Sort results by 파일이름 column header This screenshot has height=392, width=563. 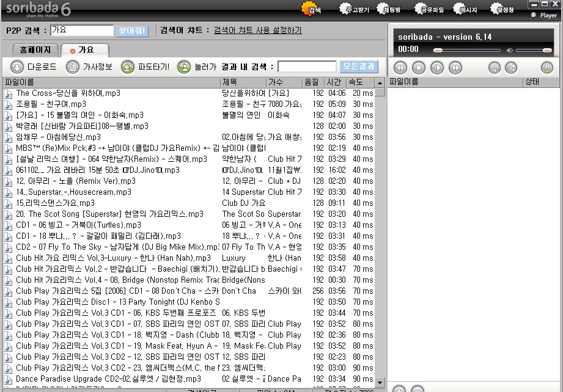point(111,82)
